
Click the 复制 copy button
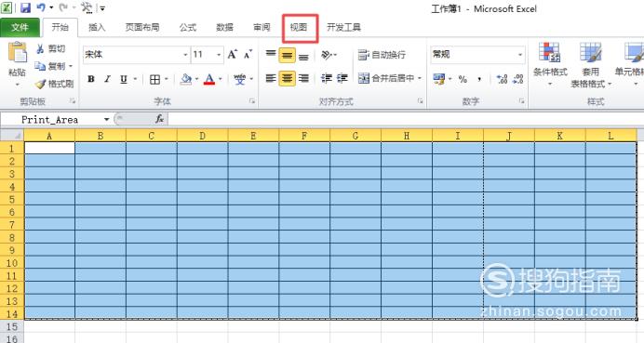tap(49, 66)
